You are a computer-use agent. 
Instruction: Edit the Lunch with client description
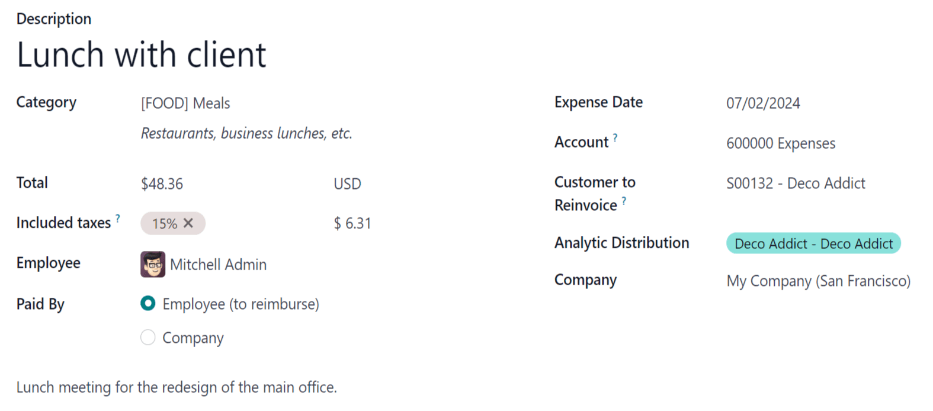coord(142,55)
